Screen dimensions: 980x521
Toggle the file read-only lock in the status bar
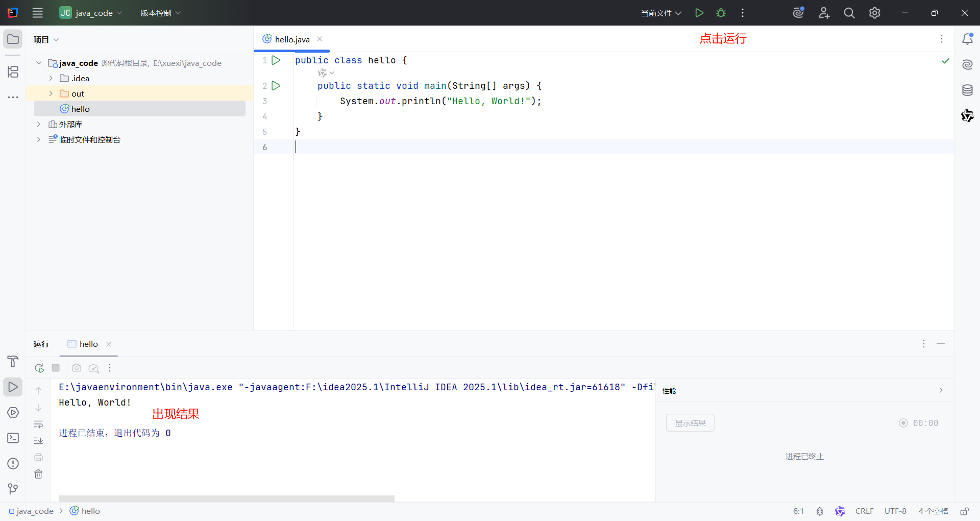pyautogui.click(x=965, y=511)
